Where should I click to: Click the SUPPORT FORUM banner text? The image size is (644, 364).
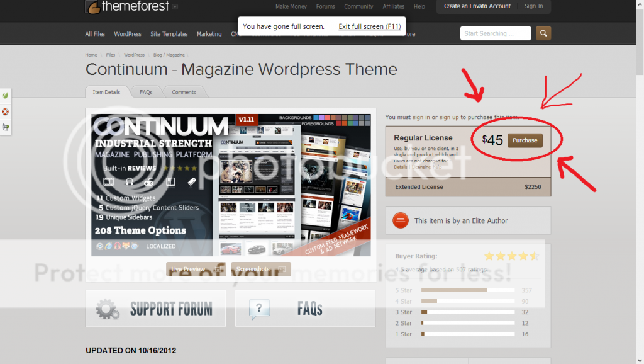click(x=171, y=309)
